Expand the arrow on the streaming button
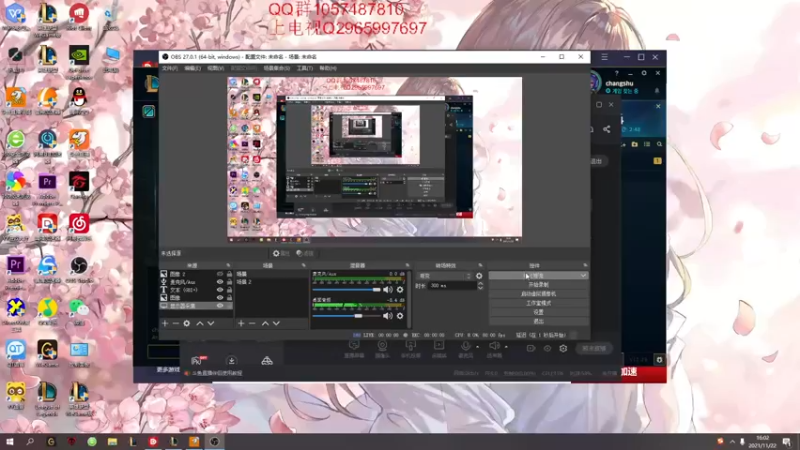The height and width of the screenshot is (450, 800). tap(583, 276)
